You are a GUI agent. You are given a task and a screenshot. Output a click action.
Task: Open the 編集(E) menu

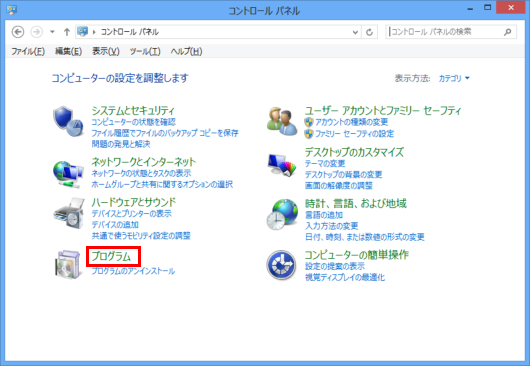tap(68, 51)
